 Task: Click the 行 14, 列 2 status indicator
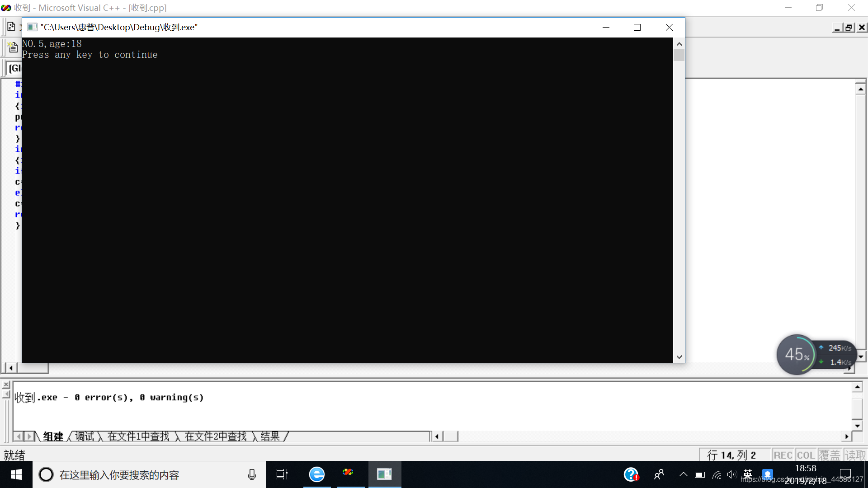click(731, 455)
